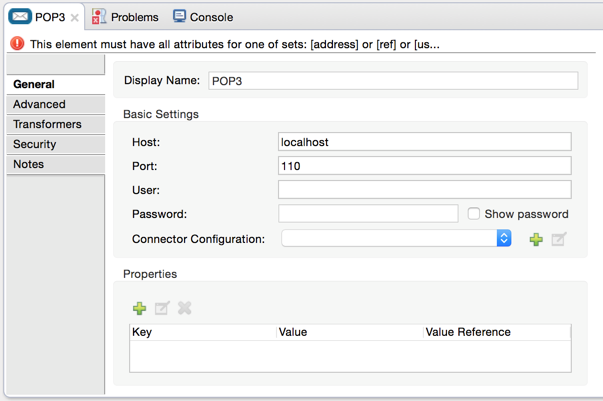Click the POP3 envelope tab icon

tap(20, 17)
